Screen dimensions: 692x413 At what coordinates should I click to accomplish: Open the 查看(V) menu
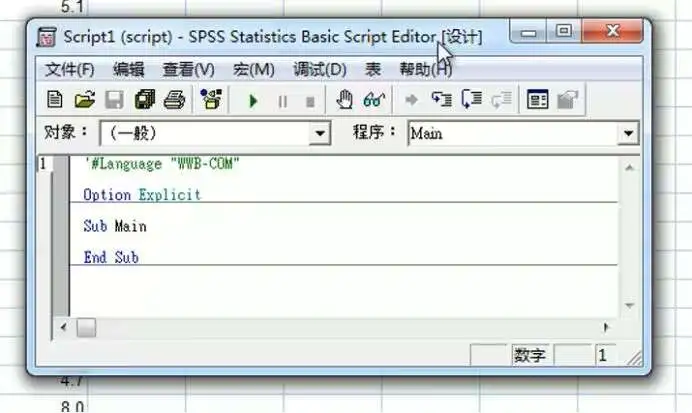tap(188, 70)
